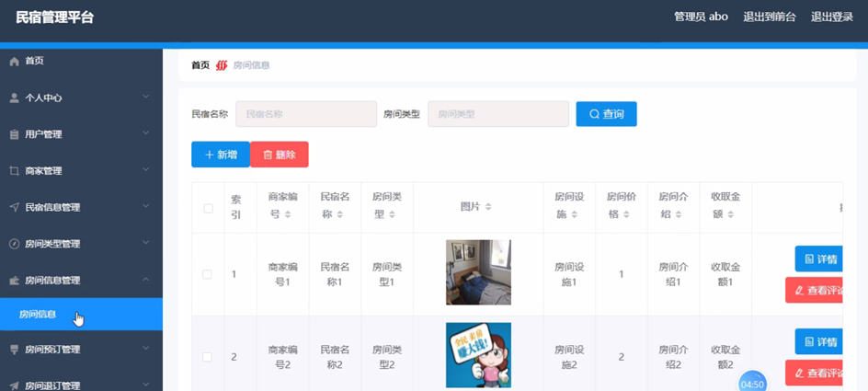Expand the 房间类型管理 chevron

145,243
